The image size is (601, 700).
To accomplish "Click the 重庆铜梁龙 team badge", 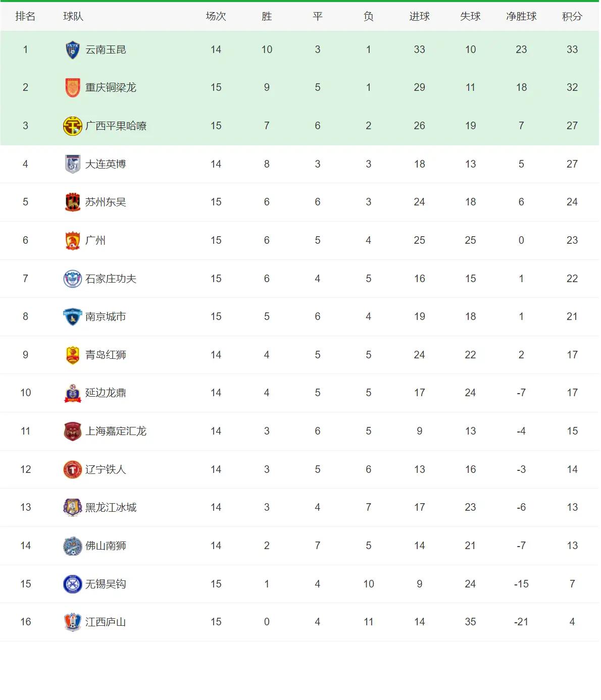I will [x=73, y=88].
